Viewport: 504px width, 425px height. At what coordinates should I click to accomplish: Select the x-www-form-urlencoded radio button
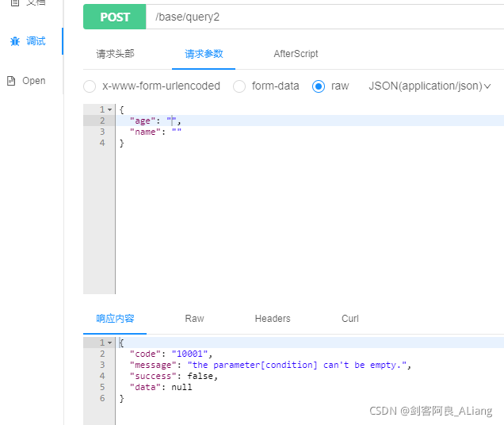[90, 86]
